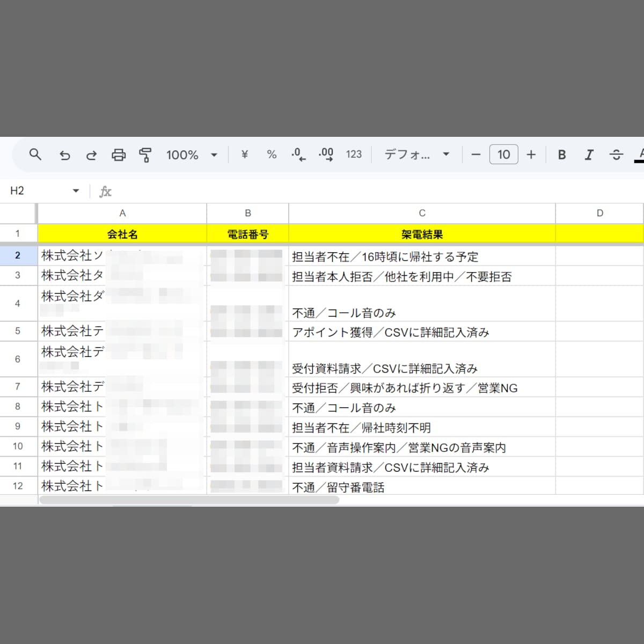
Task: Increase font size with plus button
Action: pos(531,155)
